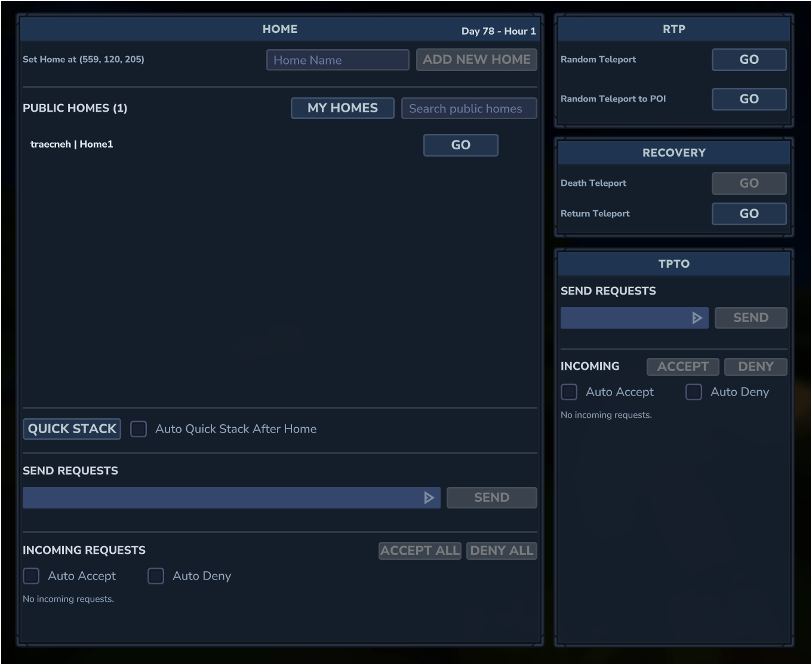812x665 pixels.
Task: Click SEND in the TPTO panel
Action: pyautogui.click(x=751, y=318)
